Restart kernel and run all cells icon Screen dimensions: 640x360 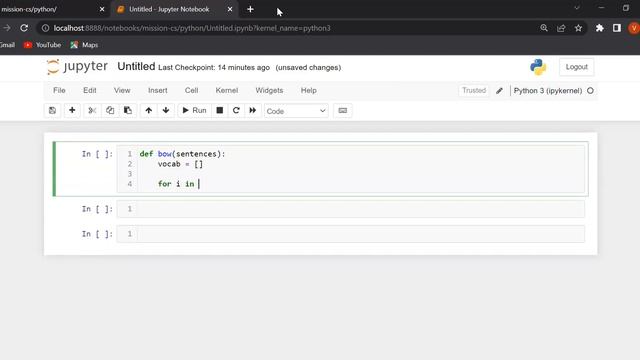click(x=253, y=111)
